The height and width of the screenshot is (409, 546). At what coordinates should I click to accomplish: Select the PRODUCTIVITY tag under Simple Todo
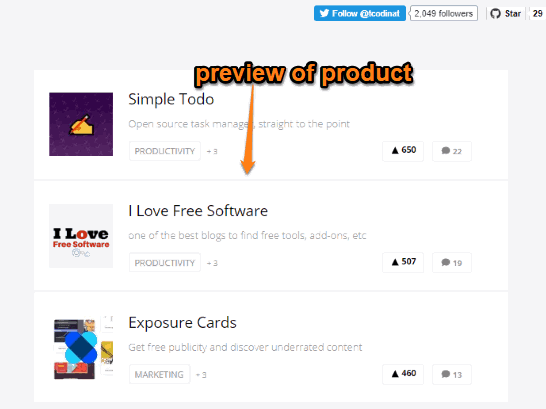(x=165, y=151)
